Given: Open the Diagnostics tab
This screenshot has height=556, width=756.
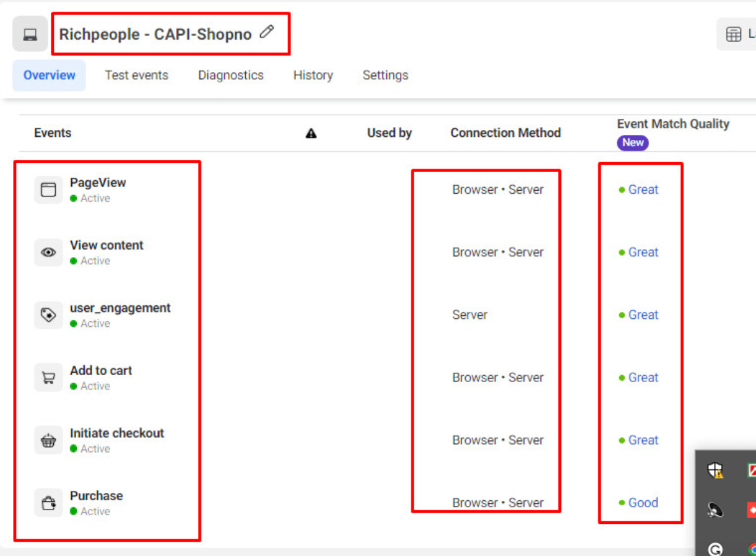Looking at the screenshot, I should (230, 76).
